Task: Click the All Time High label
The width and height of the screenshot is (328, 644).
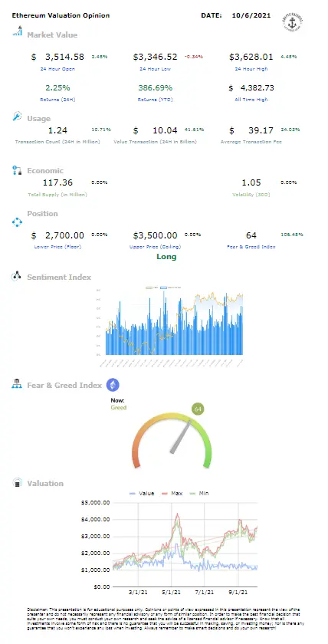Action: click(x=251, y=100)
